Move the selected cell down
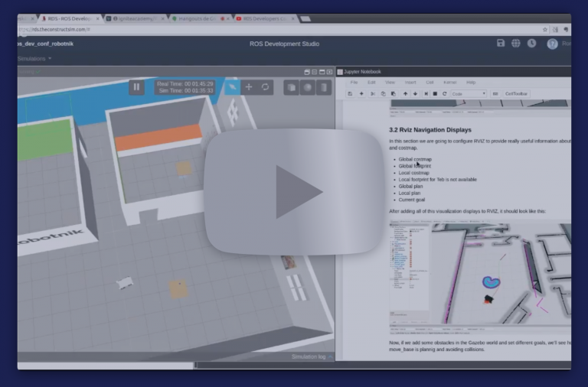 [415, 93]
